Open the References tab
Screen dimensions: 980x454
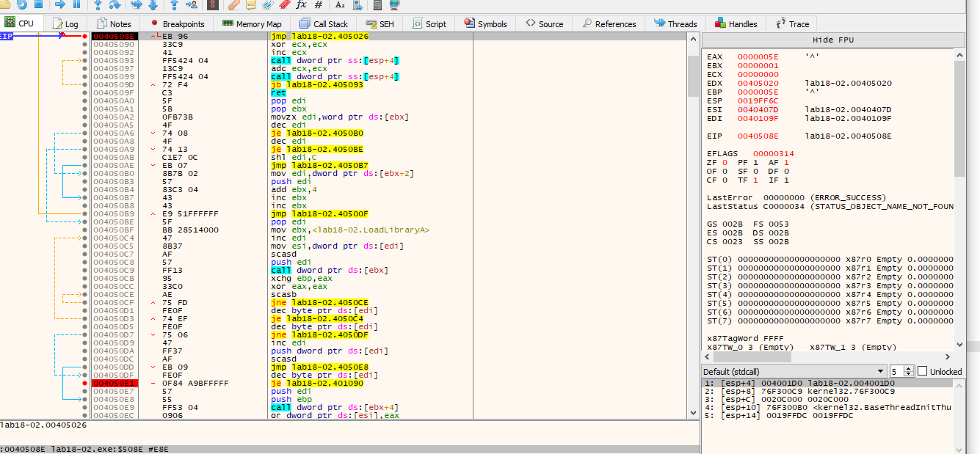(x=609, y=23)
